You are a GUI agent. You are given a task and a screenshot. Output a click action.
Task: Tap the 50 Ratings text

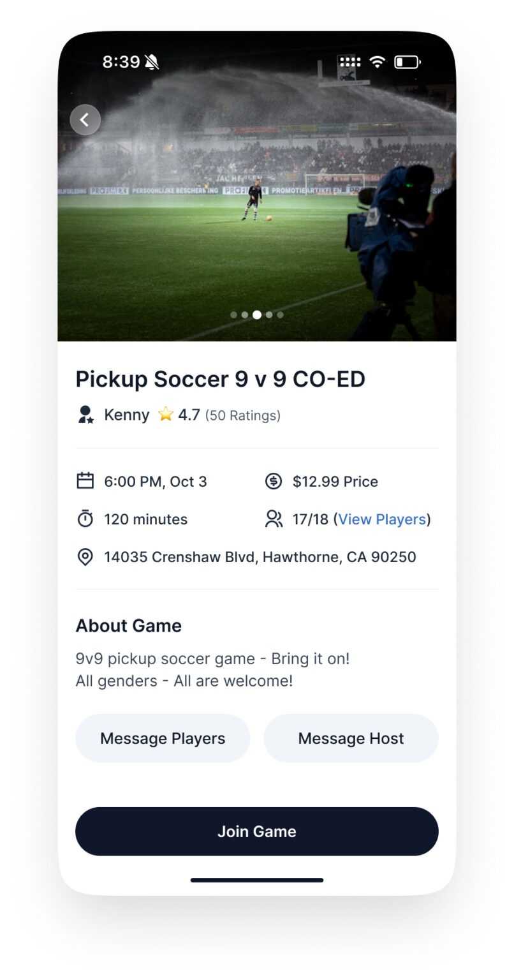243,416
